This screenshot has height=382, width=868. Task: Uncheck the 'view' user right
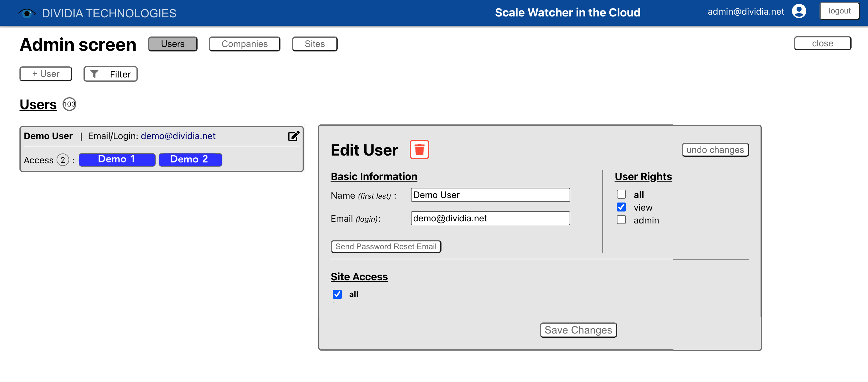(x=621, y=207)
